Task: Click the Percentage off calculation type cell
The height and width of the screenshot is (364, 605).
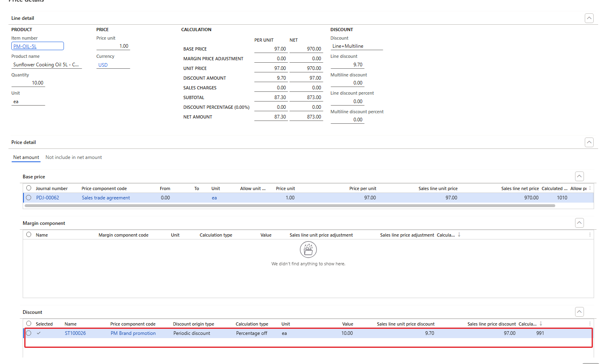Action: pyautogui.click(x=252, y=333)
